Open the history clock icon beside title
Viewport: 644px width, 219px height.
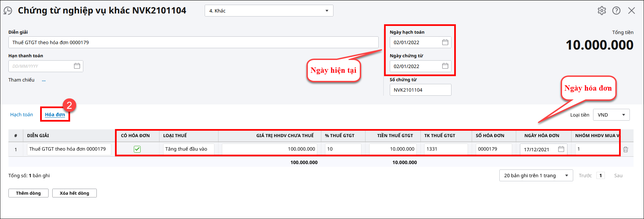click(8, 11)
